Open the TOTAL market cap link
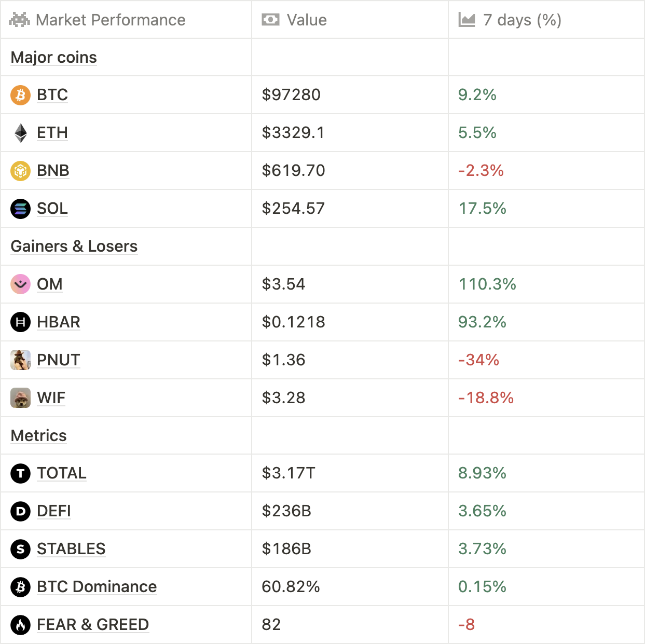Image resolution: width=645 pixels, height=644 pixels. click(62, 473)
